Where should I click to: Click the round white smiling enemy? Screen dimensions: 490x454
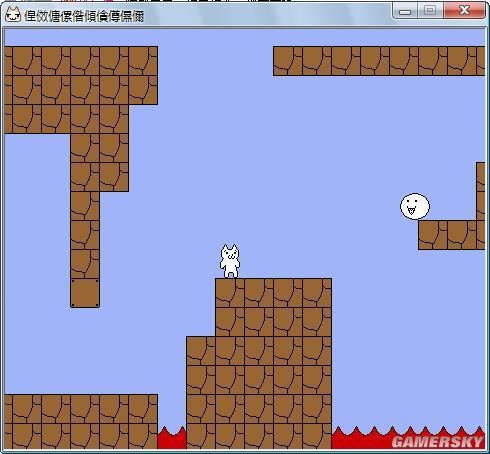[415, 206]
